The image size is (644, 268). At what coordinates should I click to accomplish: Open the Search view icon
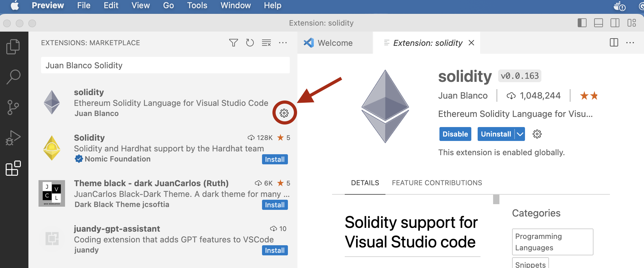(13, 77)
